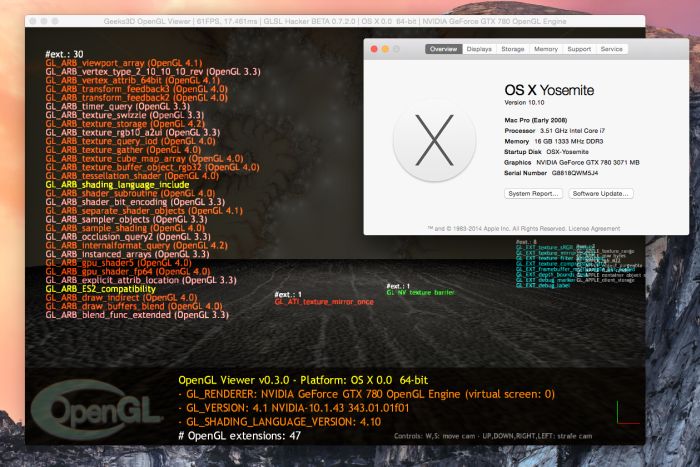Click the OpenGL extensions: 47 line

point(240,436)
